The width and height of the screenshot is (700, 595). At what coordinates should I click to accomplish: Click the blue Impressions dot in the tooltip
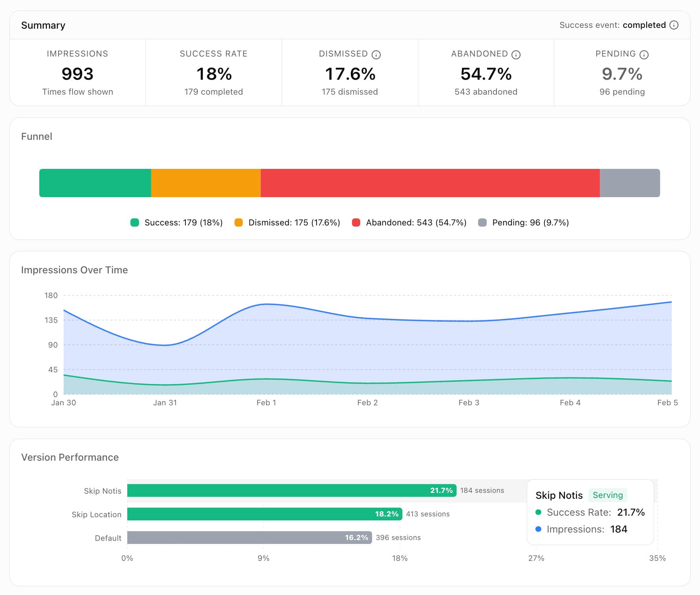tap(539, 529)
